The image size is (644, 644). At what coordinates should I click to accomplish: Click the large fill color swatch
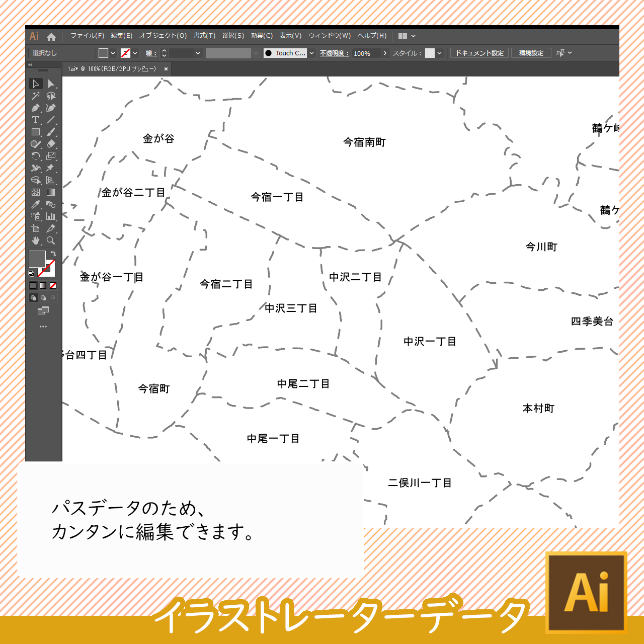click(37, 259)
